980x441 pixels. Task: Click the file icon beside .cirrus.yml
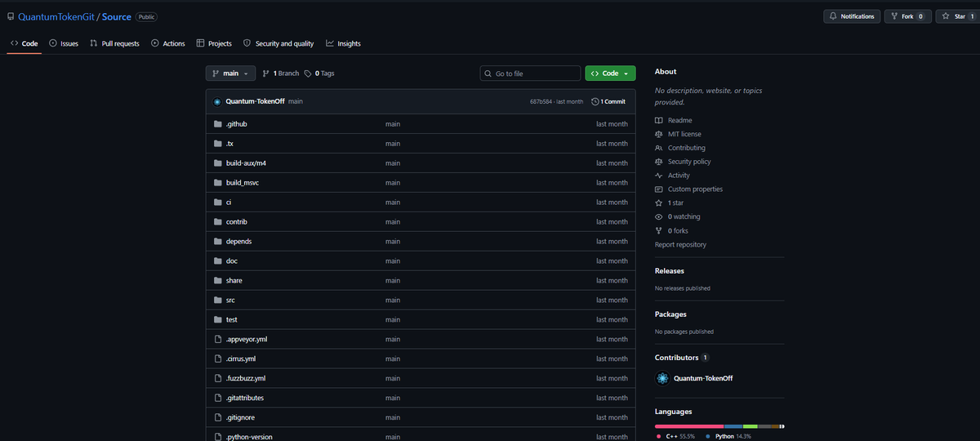[x=218, y=359]
